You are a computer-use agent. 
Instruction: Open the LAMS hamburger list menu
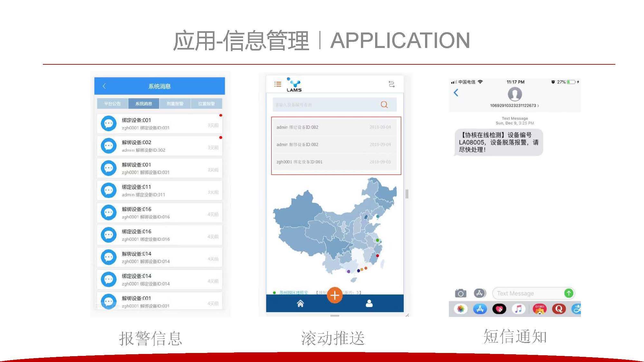click(x=278, y=84)
